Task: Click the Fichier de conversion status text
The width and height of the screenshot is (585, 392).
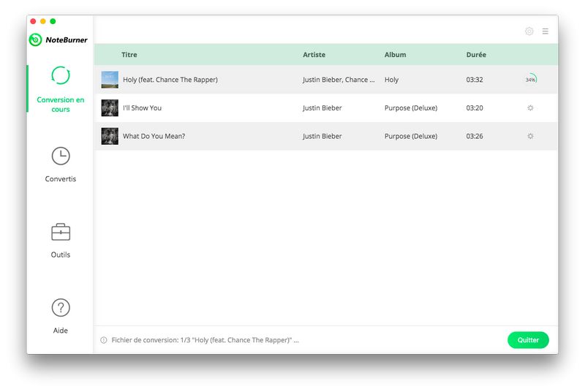Action: point(205,340)
